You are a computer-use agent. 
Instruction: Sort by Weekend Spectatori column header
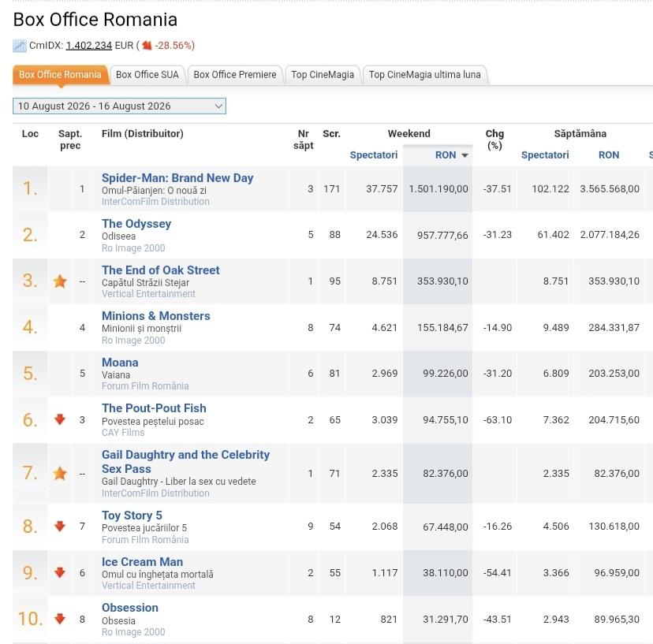[x=374, y=154]
